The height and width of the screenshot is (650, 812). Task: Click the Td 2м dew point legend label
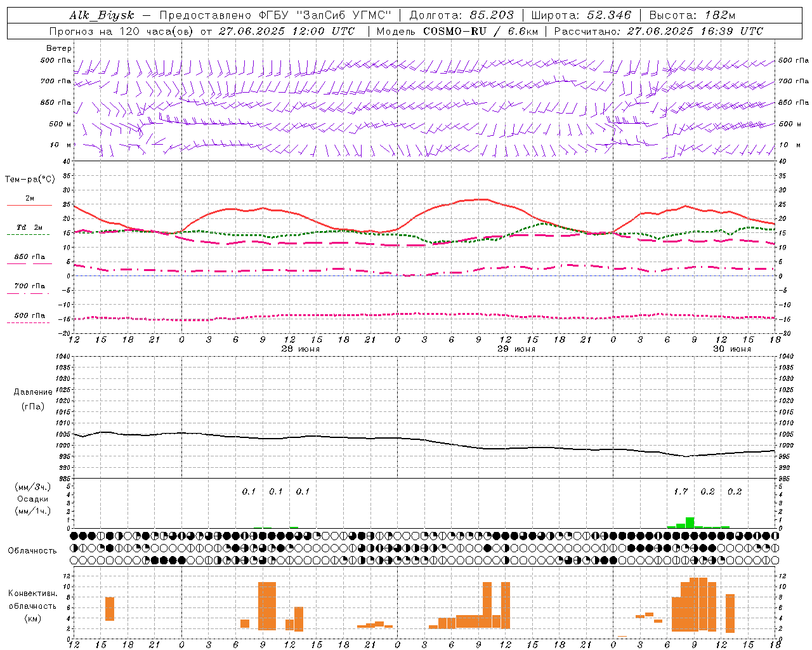point(30,227)
